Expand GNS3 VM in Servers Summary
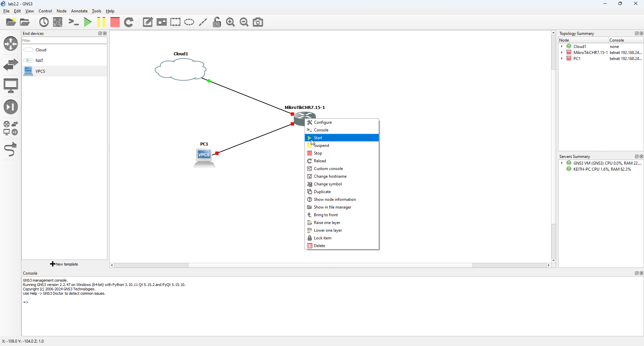 pos(562,163)
